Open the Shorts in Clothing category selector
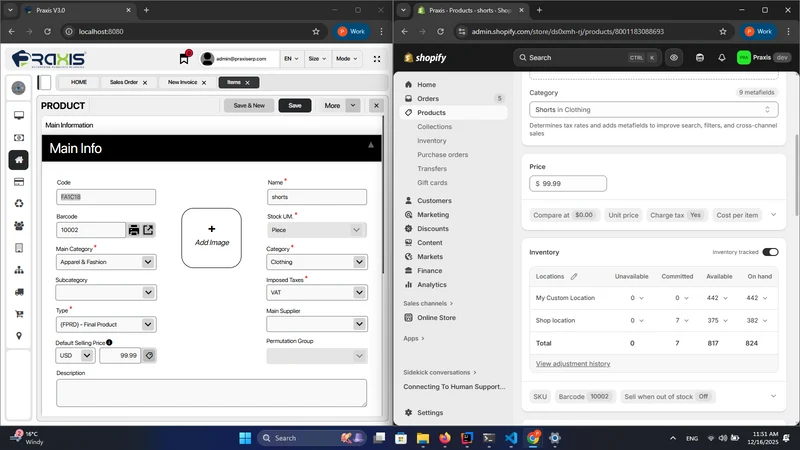Viewport: 800px width, 450px height. [654, 110]
